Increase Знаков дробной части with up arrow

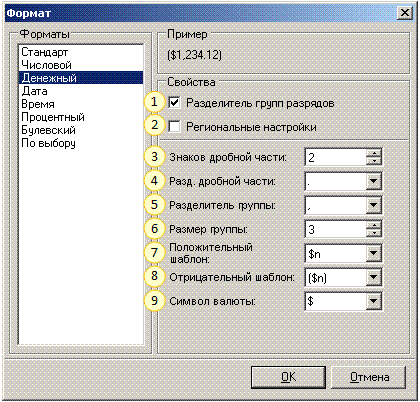(374, 153)
